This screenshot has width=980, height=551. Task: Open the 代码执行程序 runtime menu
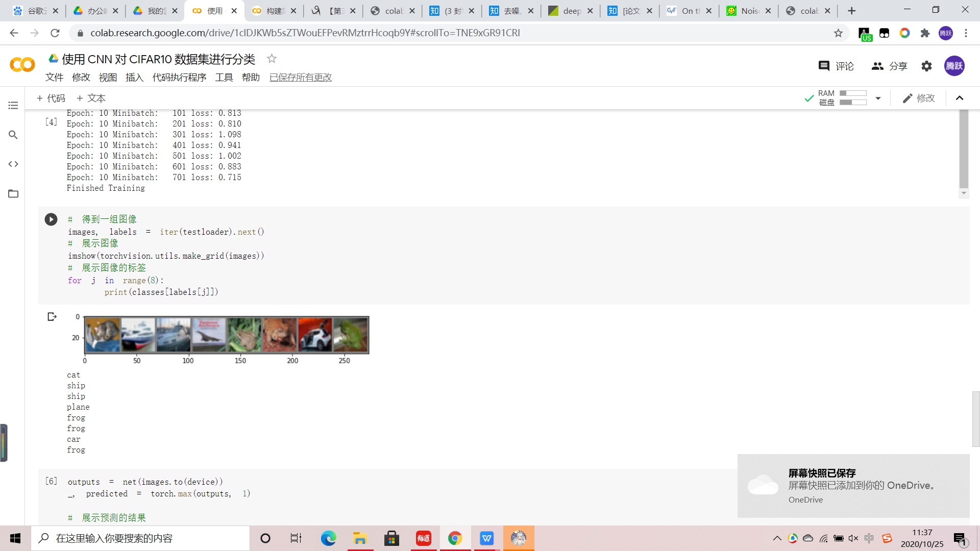[x=179, y=78]
